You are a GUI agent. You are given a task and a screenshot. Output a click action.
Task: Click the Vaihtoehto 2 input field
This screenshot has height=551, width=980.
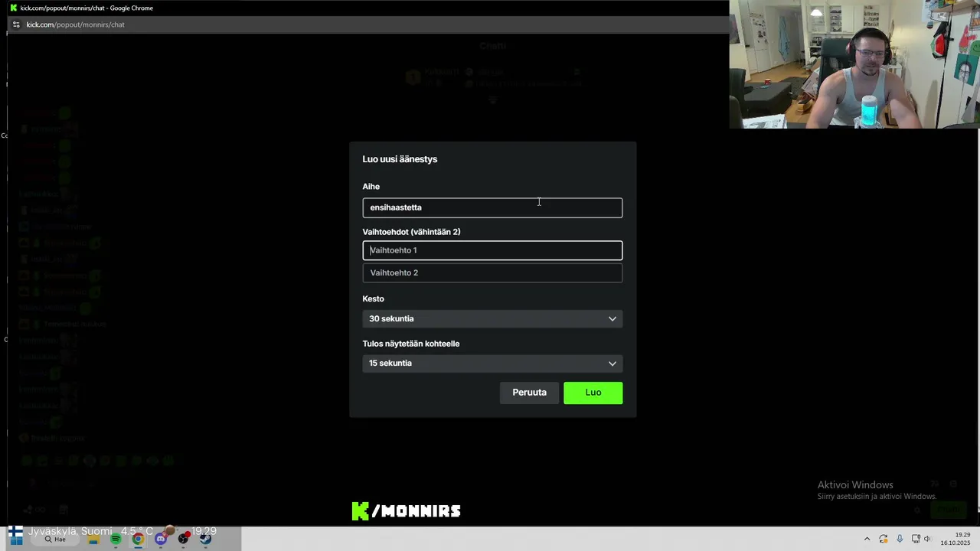pyautogui.click(x=492, y=272)
